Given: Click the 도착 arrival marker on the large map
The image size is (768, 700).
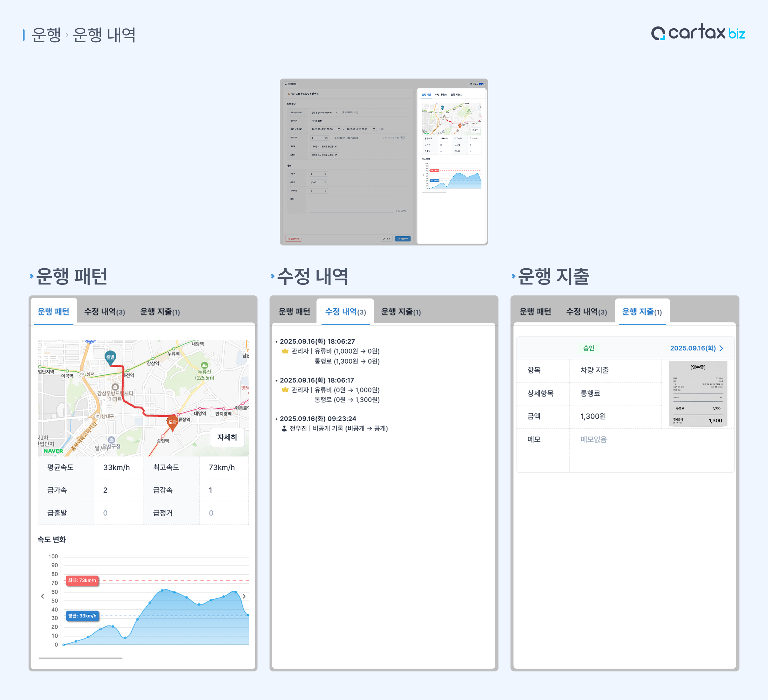Looking at the screenshot, I should click(172, 422).
